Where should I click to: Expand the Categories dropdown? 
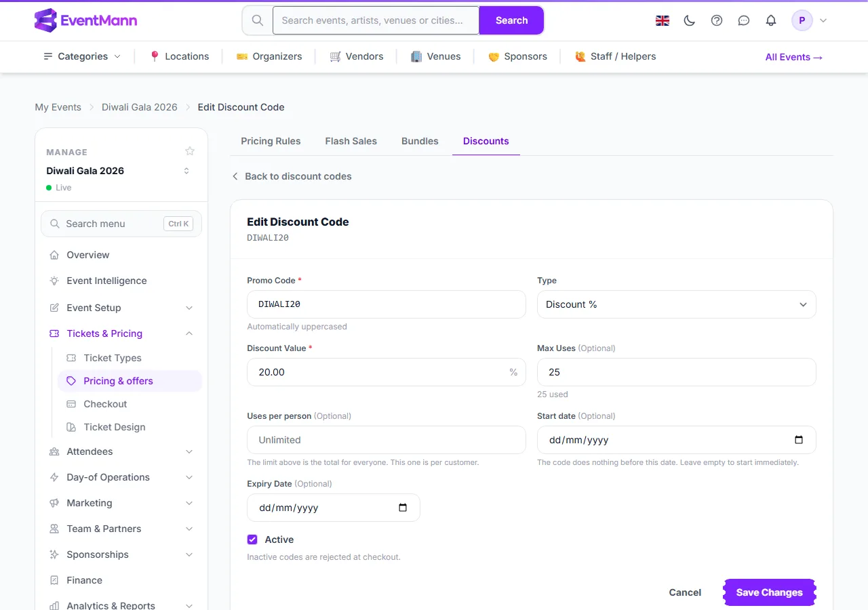tap(82, 56)
